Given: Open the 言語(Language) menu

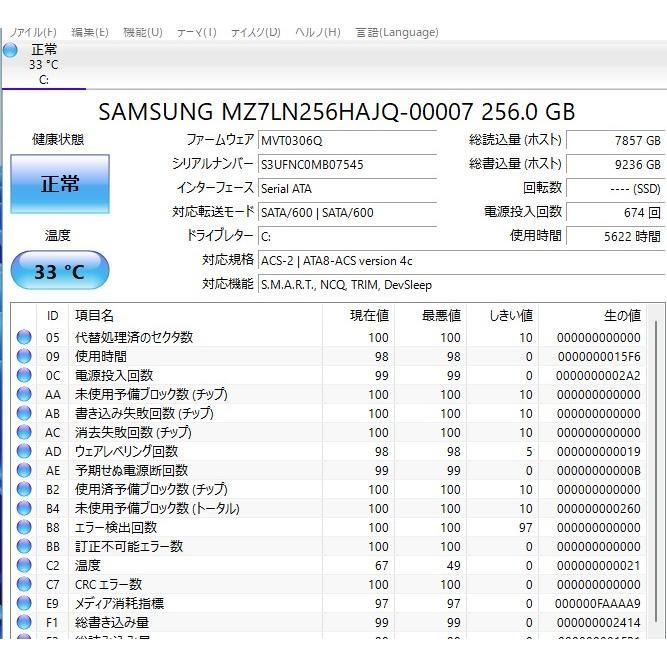Looking at the screenshot, I should (x=397, y=32).
